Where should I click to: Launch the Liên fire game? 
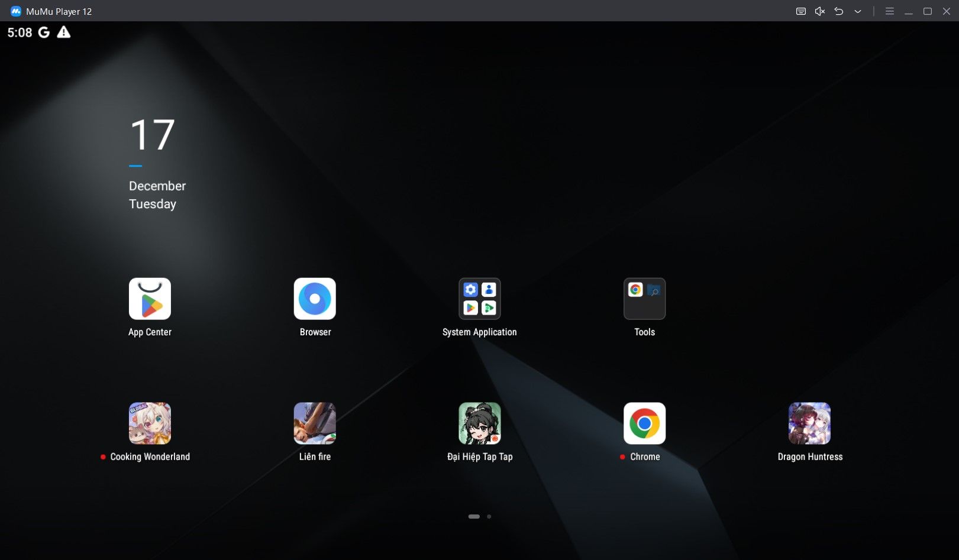pos(315,423)
